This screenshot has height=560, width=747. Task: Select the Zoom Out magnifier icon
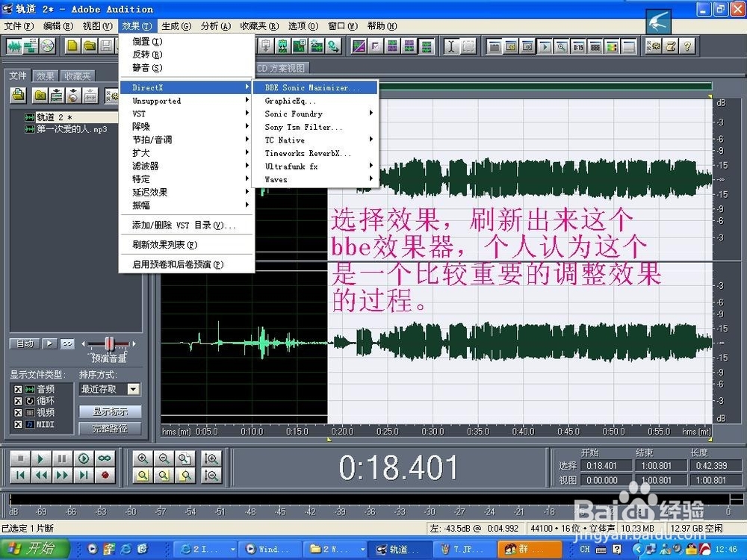point(164,458)
